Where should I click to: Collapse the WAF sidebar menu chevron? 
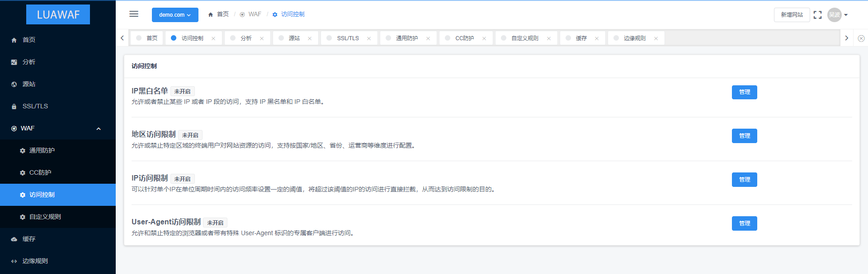(x=99, y=129)
